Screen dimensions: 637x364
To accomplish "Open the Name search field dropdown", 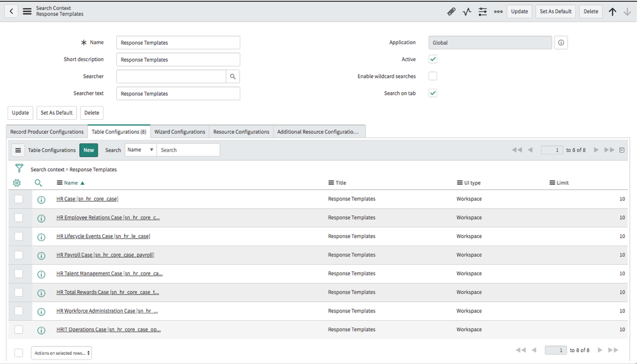I will pos(140,150).
